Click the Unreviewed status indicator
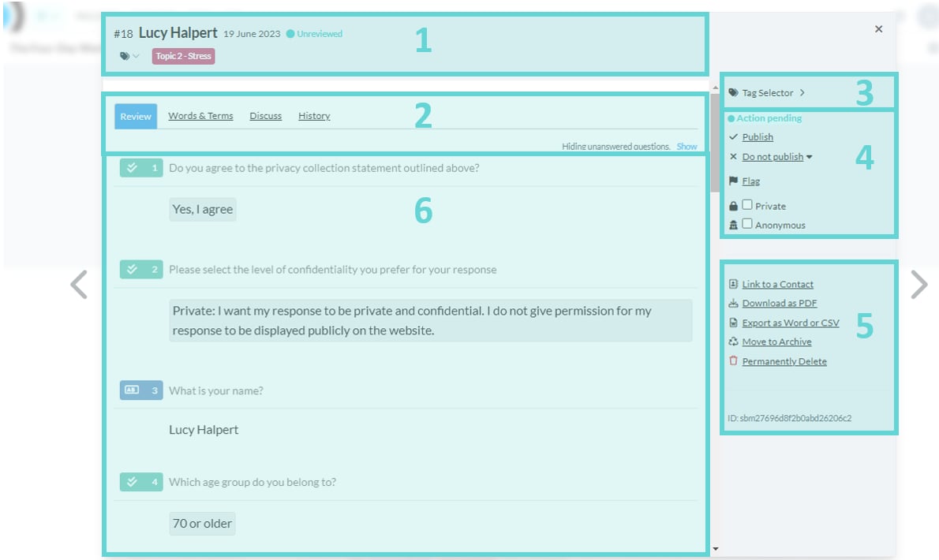 (314, 34)
